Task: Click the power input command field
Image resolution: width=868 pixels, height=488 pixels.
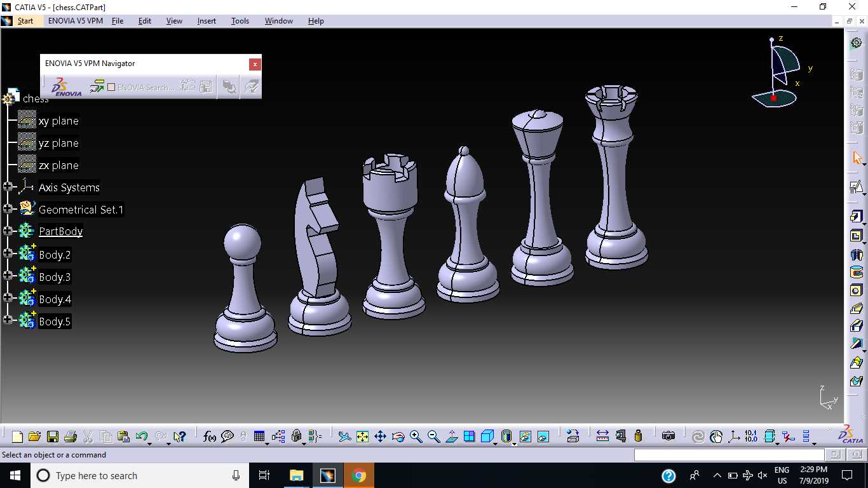Action: pyautogui.click(x=729, y=455)
